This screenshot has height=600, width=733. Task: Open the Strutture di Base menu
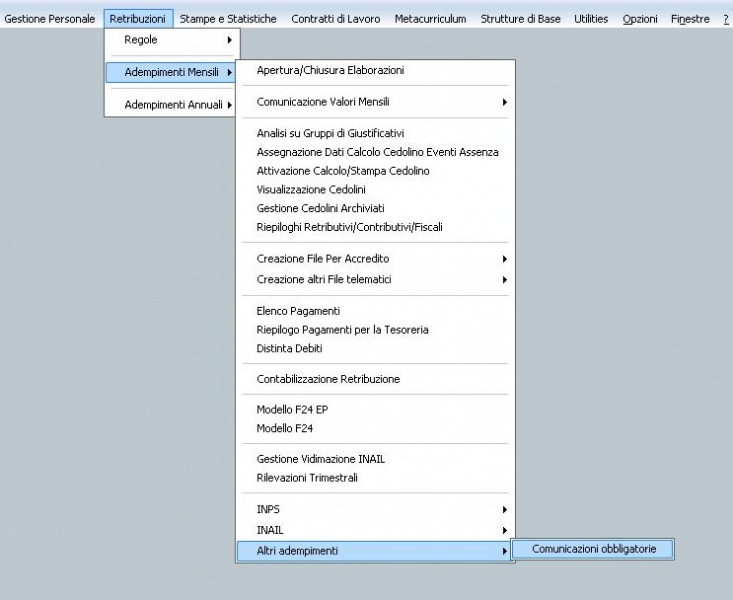point(520,19)
